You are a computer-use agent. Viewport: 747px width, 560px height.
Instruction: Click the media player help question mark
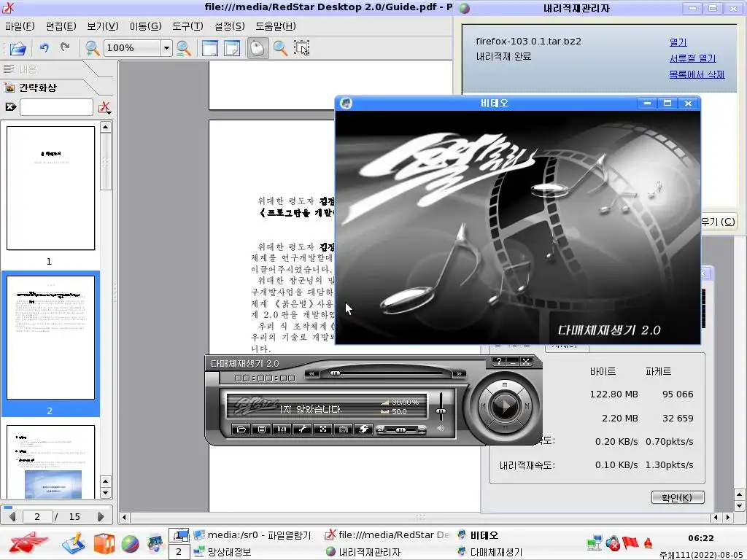point(498,362)
